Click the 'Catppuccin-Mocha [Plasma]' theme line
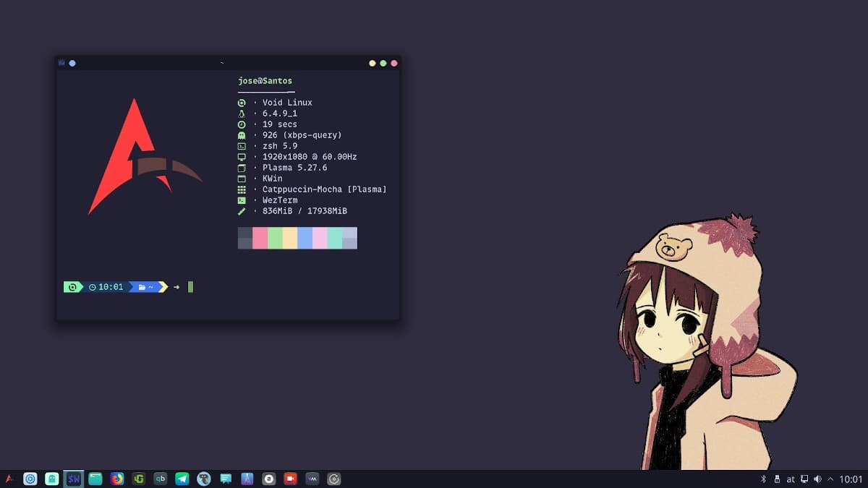This screenshot has width=868, height=488. (x=325, y=189)
